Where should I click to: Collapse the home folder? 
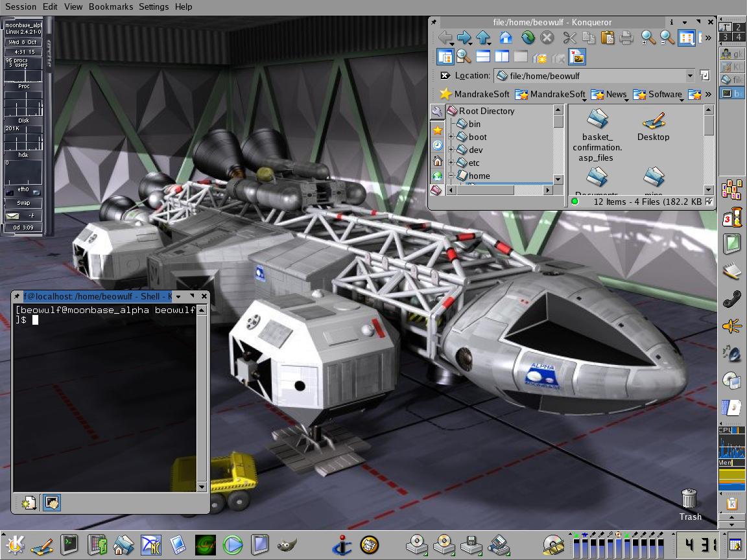[x=451, y=175]
